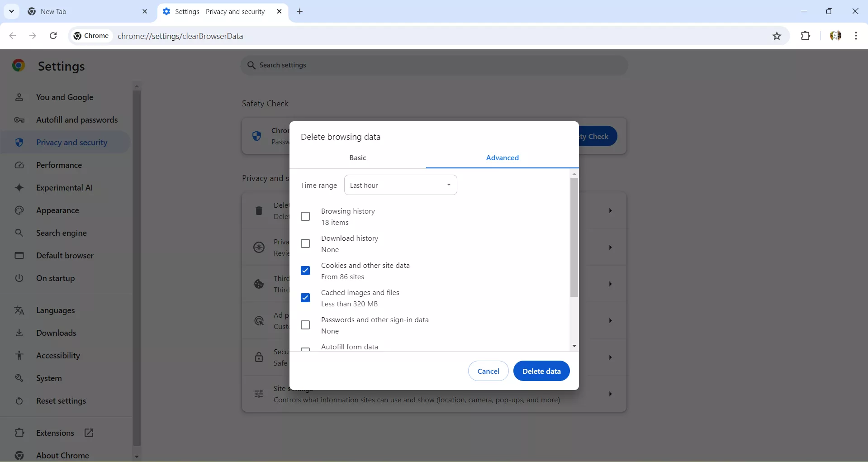
Task: Disable the Cookies and other site data checkbox
Action: [305, 271]
